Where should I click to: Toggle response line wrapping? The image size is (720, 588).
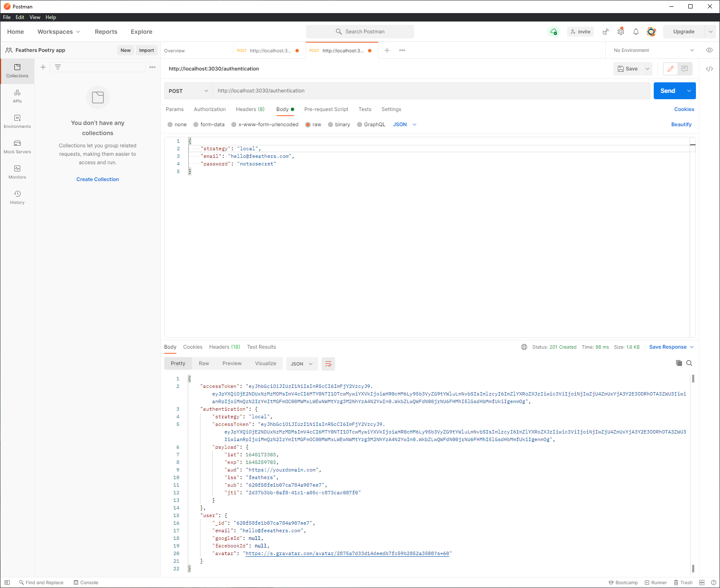coord(328,364)
